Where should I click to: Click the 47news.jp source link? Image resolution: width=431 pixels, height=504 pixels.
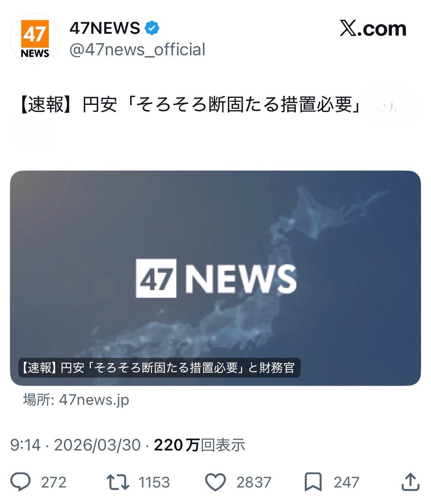pos(76,400)
